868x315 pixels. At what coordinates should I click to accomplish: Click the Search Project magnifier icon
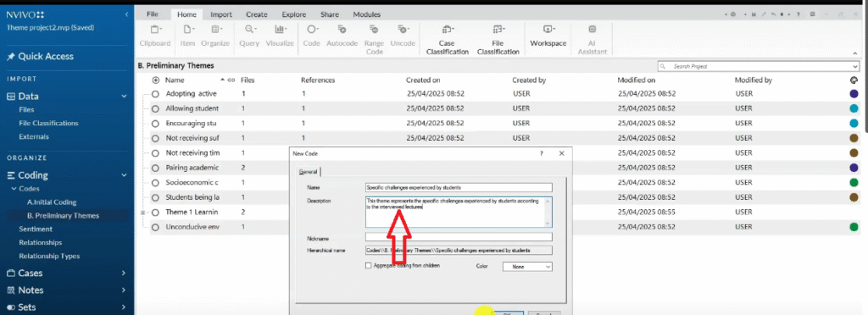[663, 66]
